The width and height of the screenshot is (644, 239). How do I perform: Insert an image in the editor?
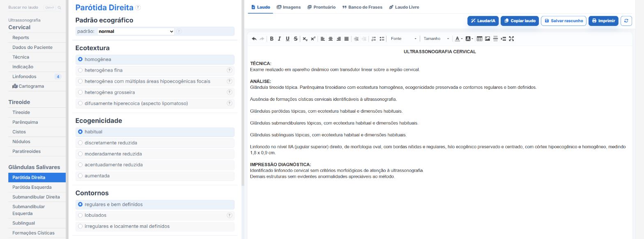tap(488, 39)
